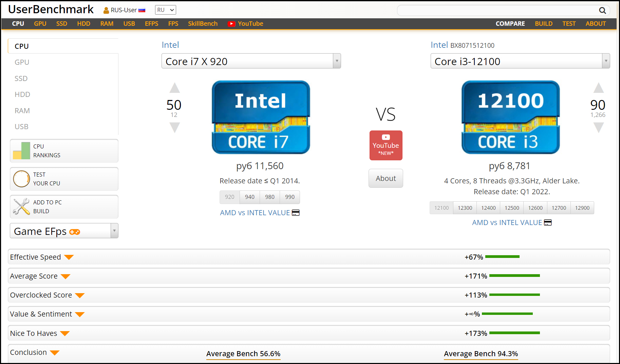The width and height of the screenshot is (620, 364).
Task: Click the UserBenchmark site logo
Action: pos(51,9)
